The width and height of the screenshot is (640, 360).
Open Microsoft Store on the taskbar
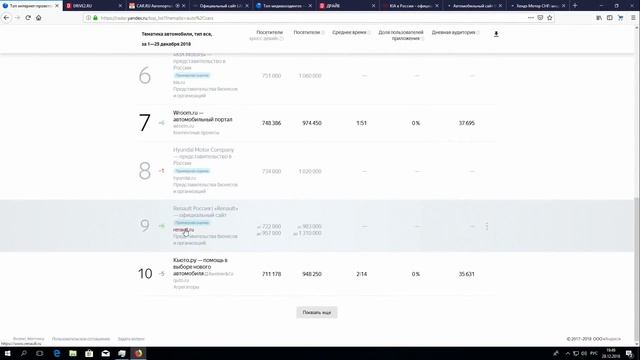89,353
